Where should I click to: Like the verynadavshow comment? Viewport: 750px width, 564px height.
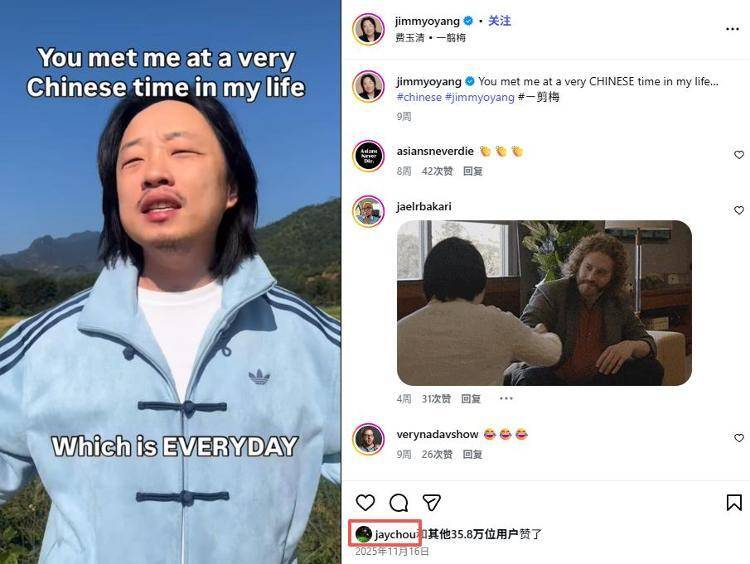(739, 438)
